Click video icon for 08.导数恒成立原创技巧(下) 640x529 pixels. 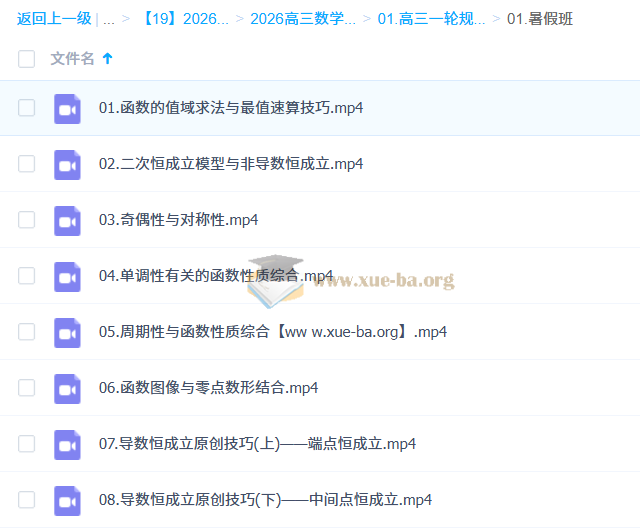click(x=67, y=500)
